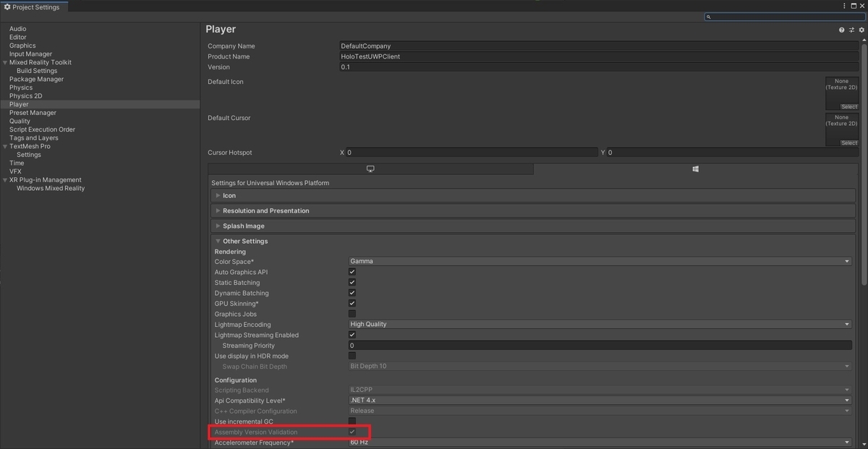Open the Player preset selector icon
The height and width of the screenshot is (449, 868).
[x=852, y=30]
